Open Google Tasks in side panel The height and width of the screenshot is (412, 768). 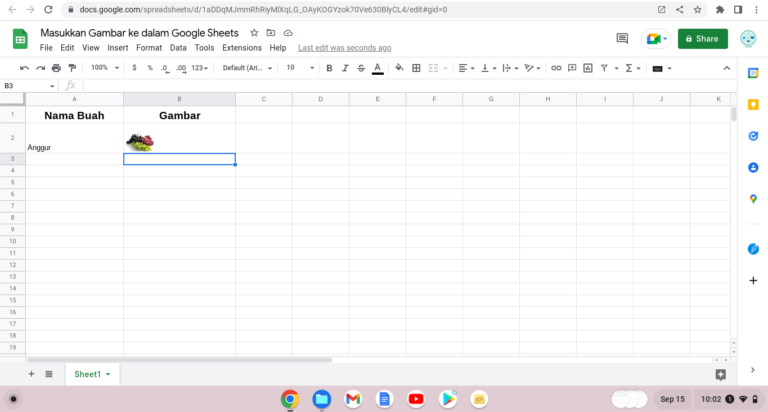753,136
